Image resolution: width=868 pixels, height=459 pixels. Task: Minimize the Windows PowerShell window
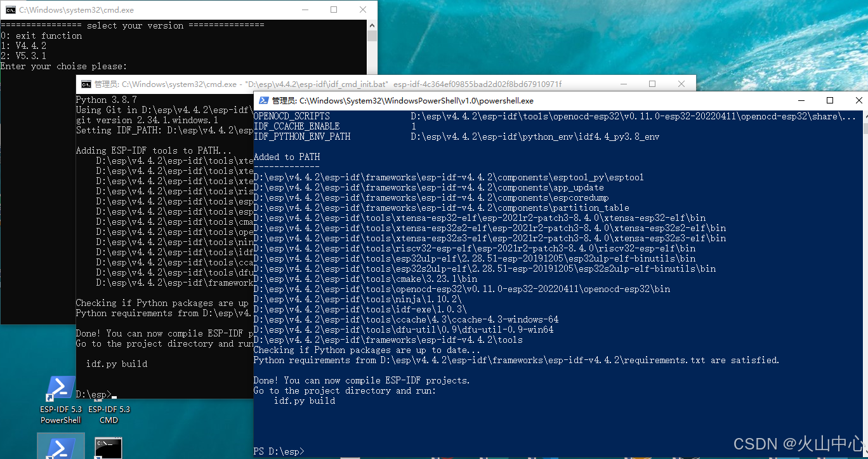tap(801, 100)
